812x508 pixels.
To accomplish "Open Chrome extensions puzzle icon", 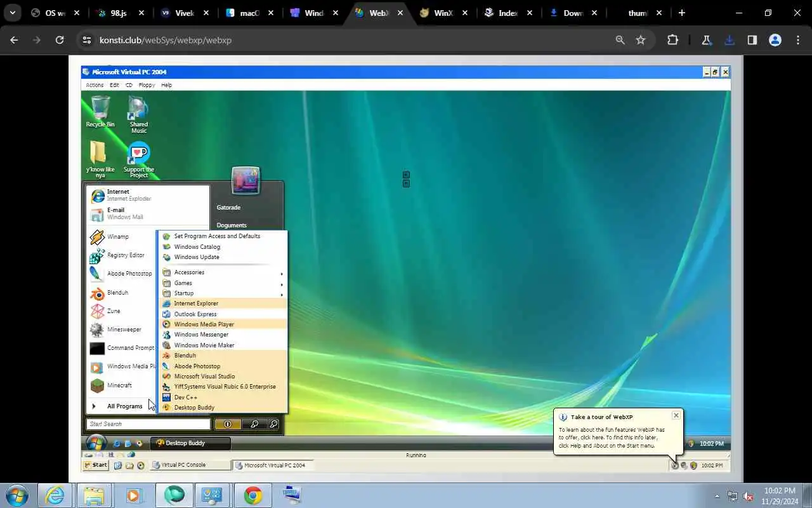I will [x=673, y=40].
